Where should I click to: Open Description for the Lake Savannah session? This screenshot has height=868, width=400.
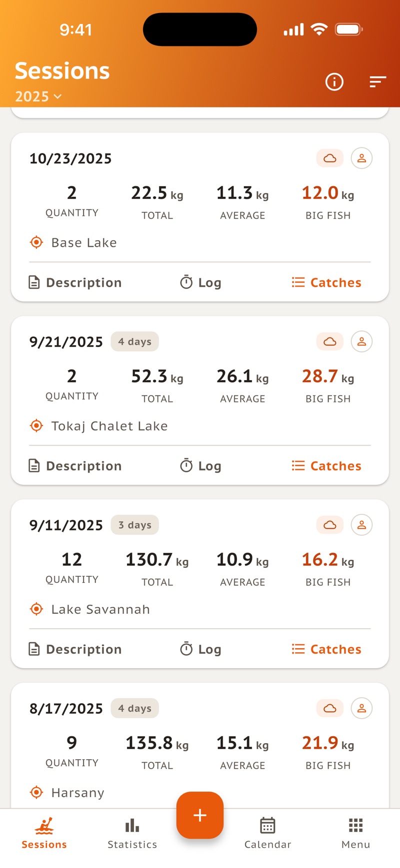pyautogui.click(x=75, y=649)
